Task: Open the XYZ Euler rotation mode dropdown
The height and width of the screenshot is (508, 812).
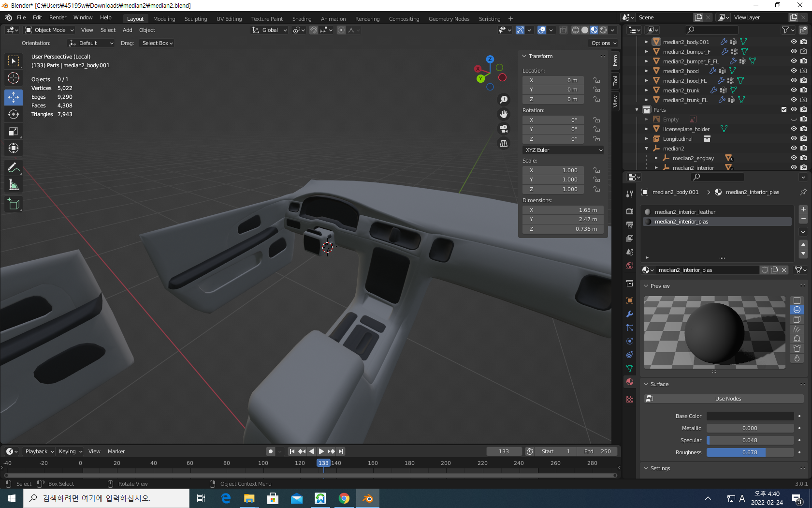Action: 563,150
